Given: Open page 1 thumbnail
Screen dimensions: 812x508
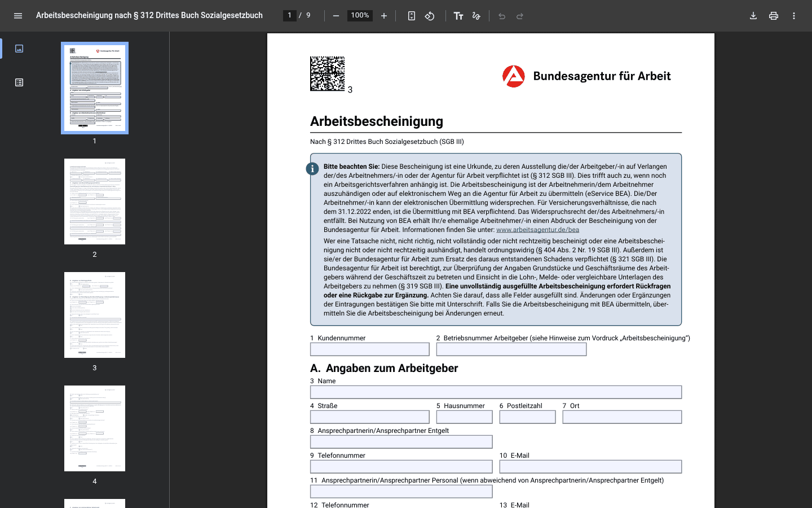Looking at the screenshot, I should [x=95, y=88].
